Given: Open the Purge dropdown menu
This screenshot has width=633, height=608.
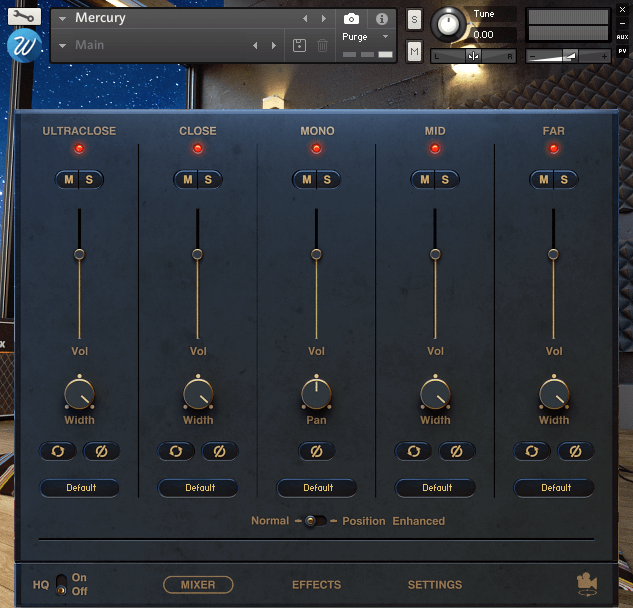Looking at the screenshot, I should [366, 37].
